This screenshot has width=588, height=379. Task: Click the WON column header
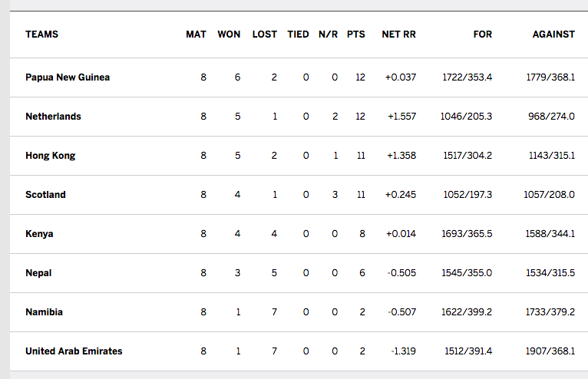pyautogui.click(x=229, y=35)
